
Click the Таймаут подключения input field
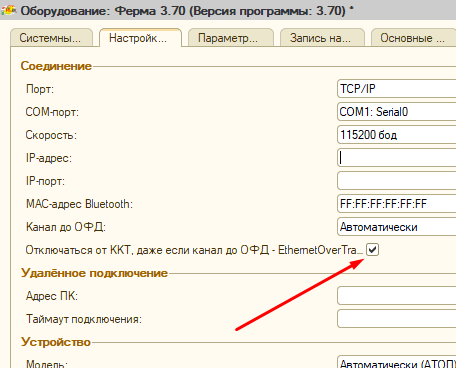[397, 319]
